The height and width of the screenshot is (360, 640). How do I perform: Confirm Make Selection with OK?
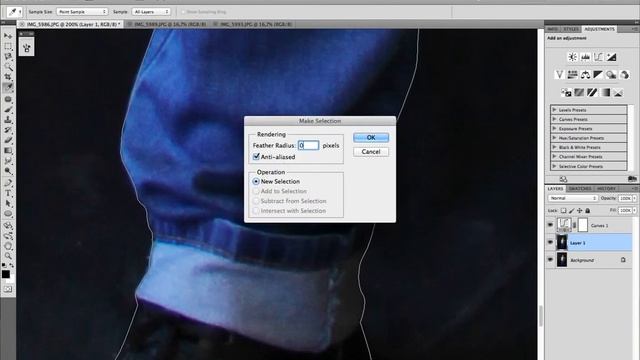(371, 138)
